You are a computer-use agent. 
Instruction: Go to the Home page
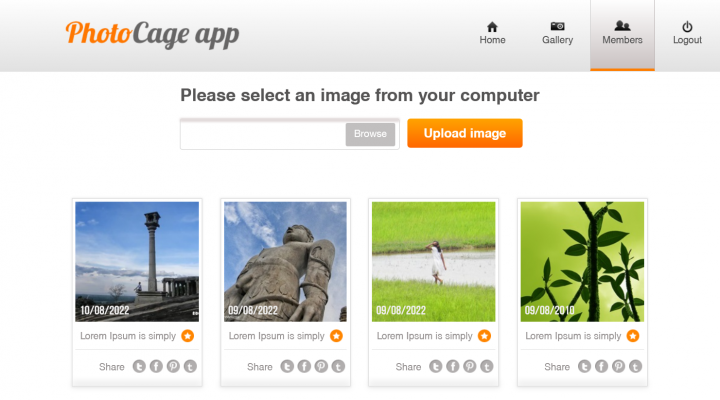click(x=492, y=34)
